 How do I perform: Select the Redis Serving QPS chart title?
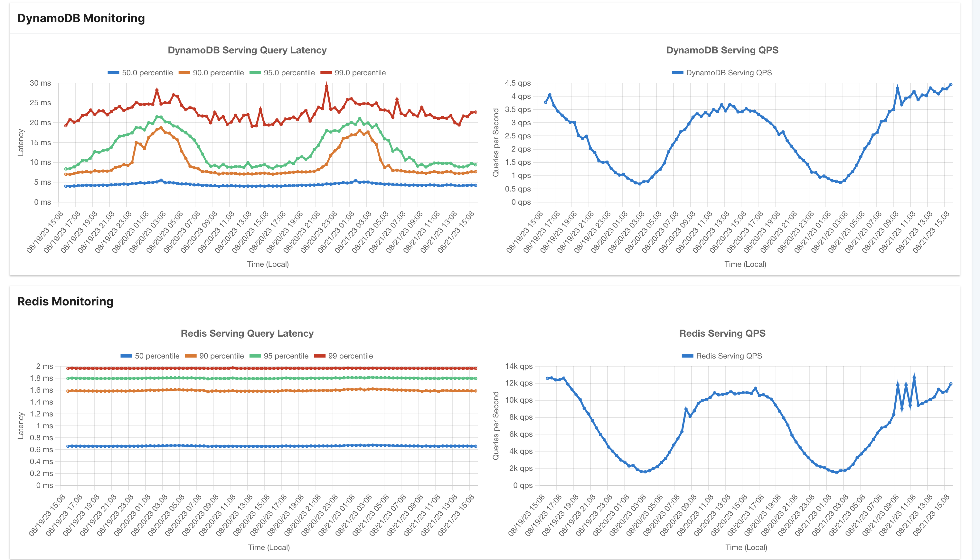(722, 333)
